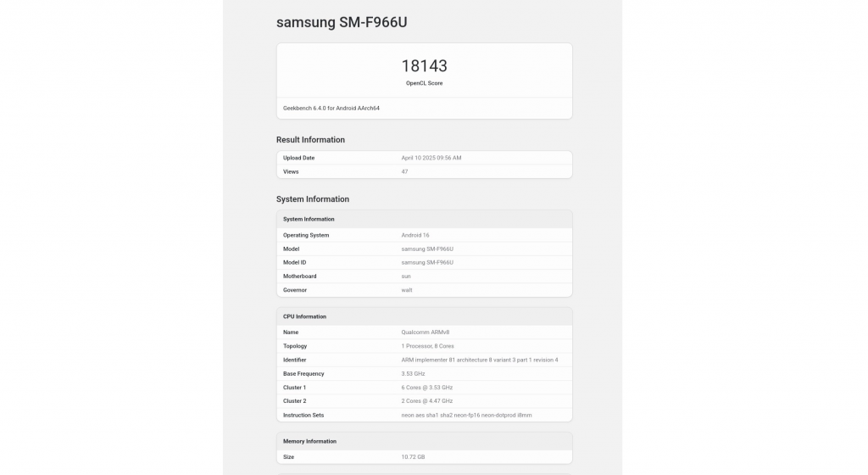Image resolution: width=868 pixels, height=475 pixels.
Task: Click the Result Information heading
Action: [310, 140]
